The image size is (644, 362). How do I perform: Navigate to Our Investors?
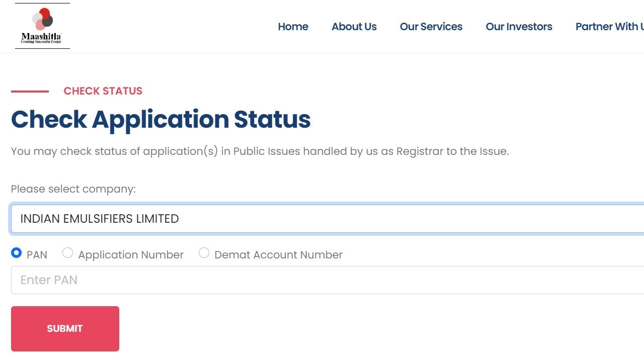(519, 27)
